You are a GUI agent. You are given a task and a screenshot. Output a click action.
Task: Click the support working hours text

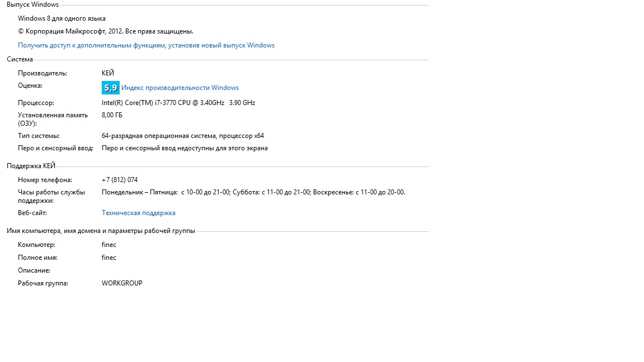pyautogui.click(x=253, y=192)
